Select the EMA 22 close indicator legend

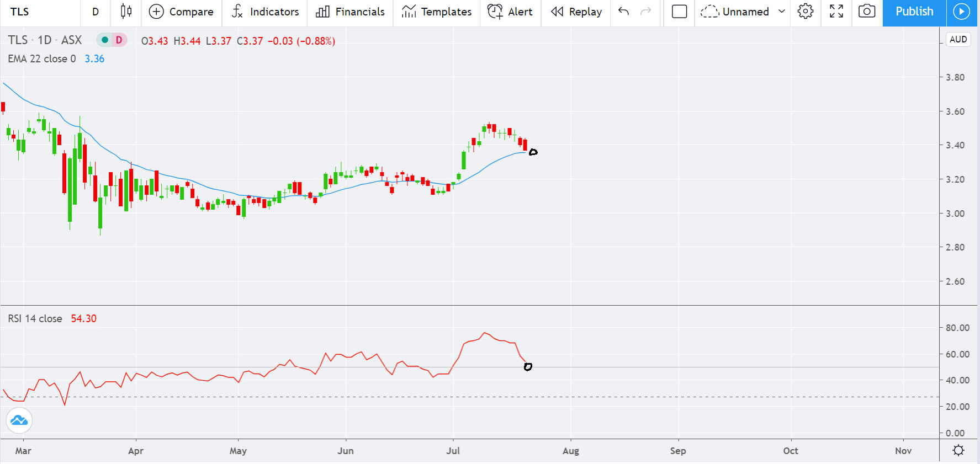(41, 58)
